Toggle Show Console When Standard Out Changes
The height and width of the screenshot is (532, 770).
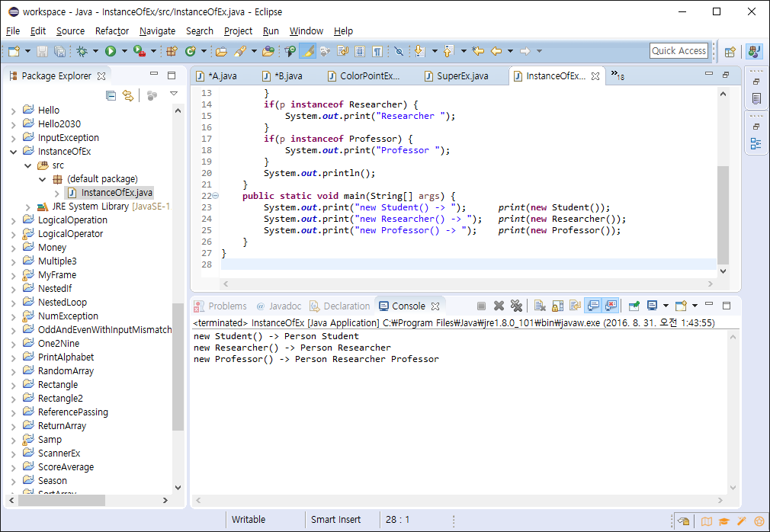coord(593,306)
